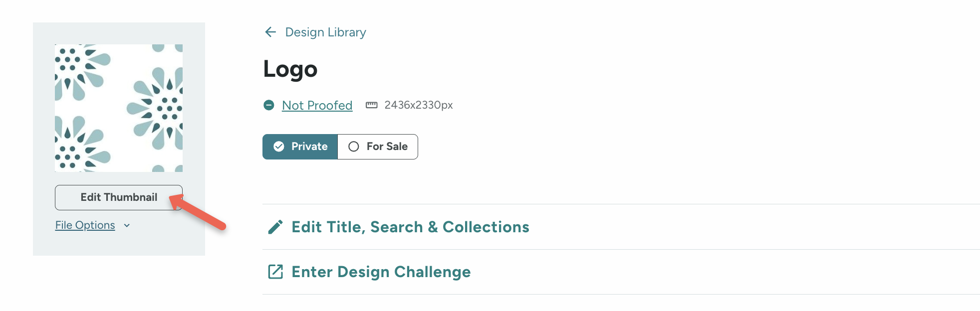980x311 pixels.
Task: Open the File Options menu link
Action: point(85,225)
